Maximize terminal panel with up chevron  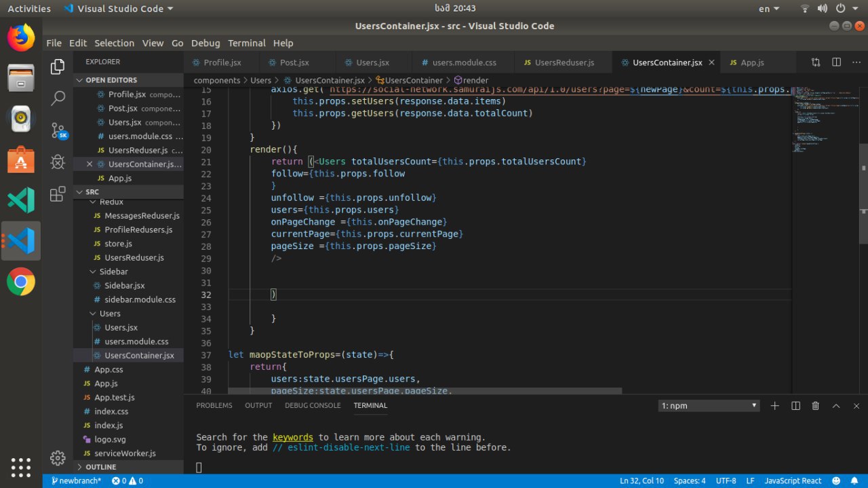tap(836, 406)
